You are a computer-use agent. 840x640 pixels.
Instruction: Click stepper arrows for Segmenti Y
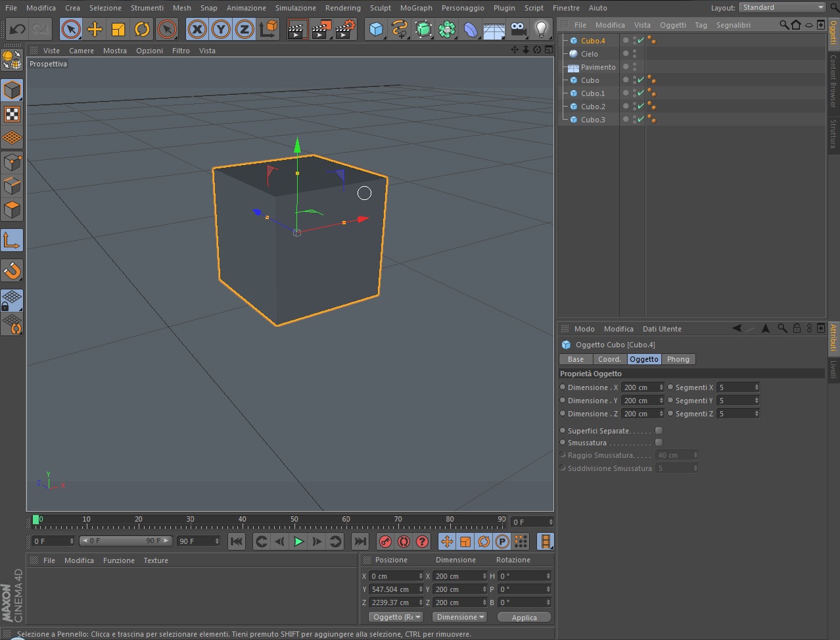pos(757,401)
